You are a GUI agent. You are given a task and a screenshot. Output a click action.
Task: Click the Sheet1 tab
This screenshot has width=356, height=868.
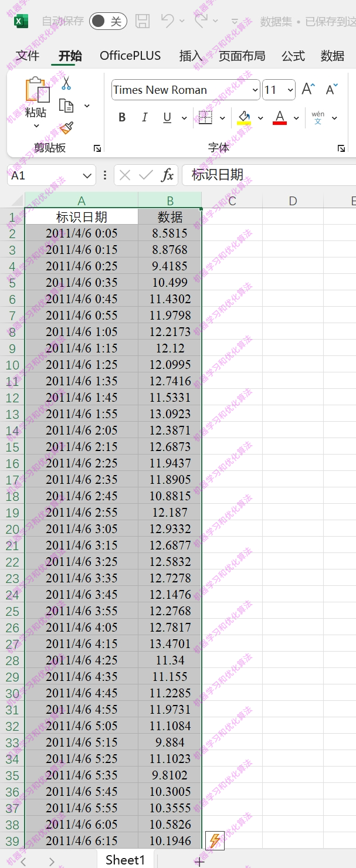pos(125,860)
